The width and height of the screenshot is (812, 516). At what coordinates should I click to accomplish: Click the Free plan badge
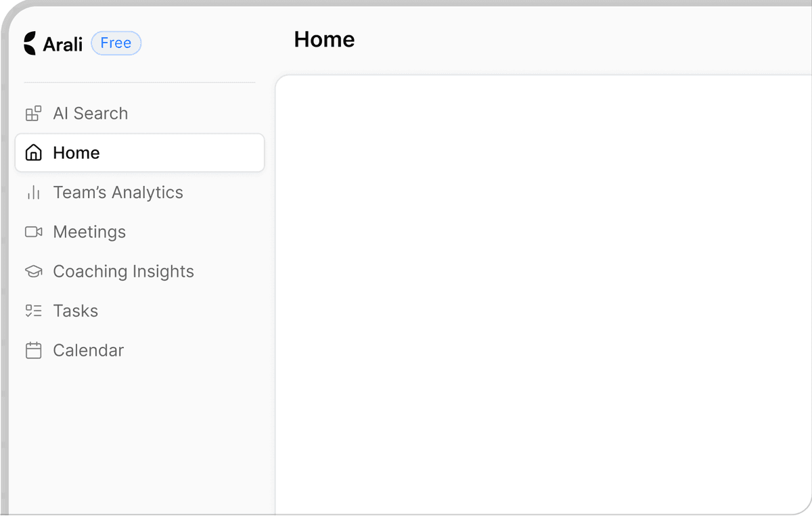tap(116, 43)
